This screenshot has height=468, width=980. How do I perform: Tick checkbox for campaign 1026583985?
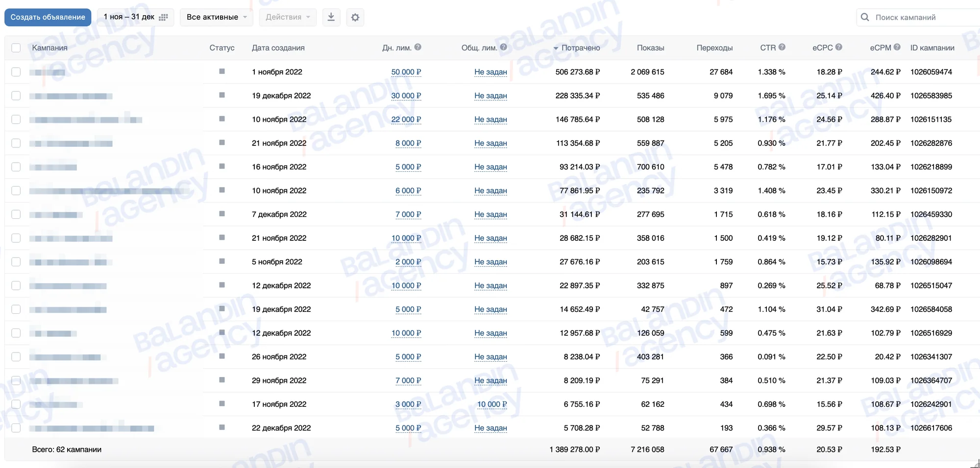point(16,95)
